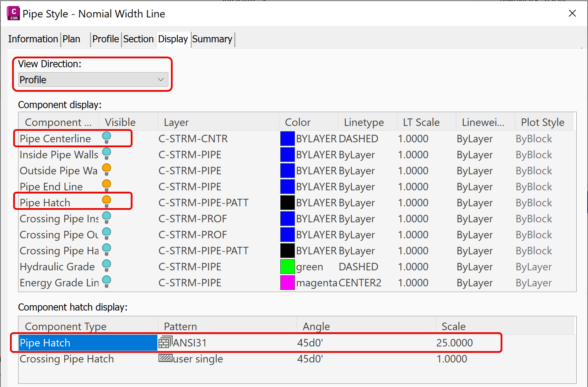Toggle visibility bulb for Energy Grade Line
This screenshot has height=387, width=588.
pyautogui.click(x=107, y=282)
